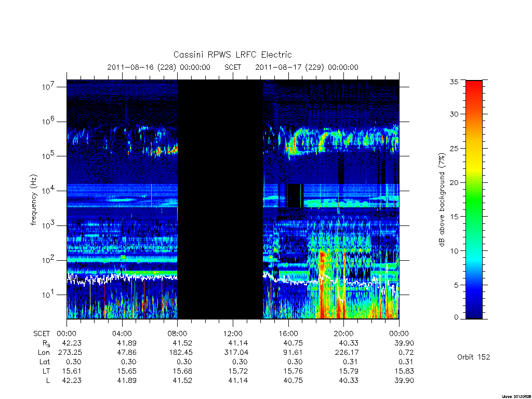532x399 pixels.
Task: Click the "16:00" time tick label
Action: pyautogui.click(x=288, y=334)
